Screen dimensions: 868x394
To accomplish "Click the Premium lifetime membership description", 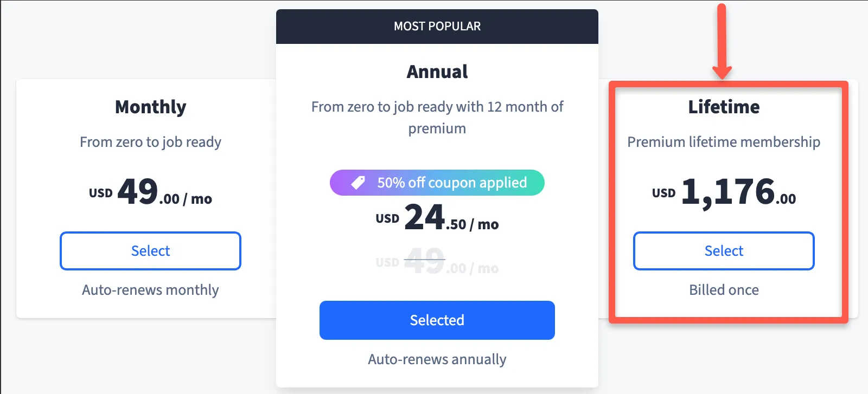I will coord(724,142).
